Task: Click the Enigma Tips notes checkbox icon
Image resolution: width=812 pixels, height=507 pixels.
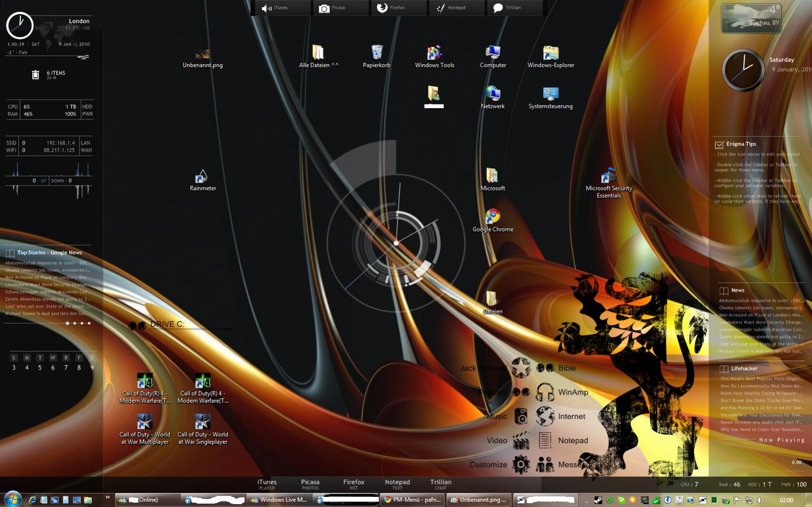Action: pos(719,144)
